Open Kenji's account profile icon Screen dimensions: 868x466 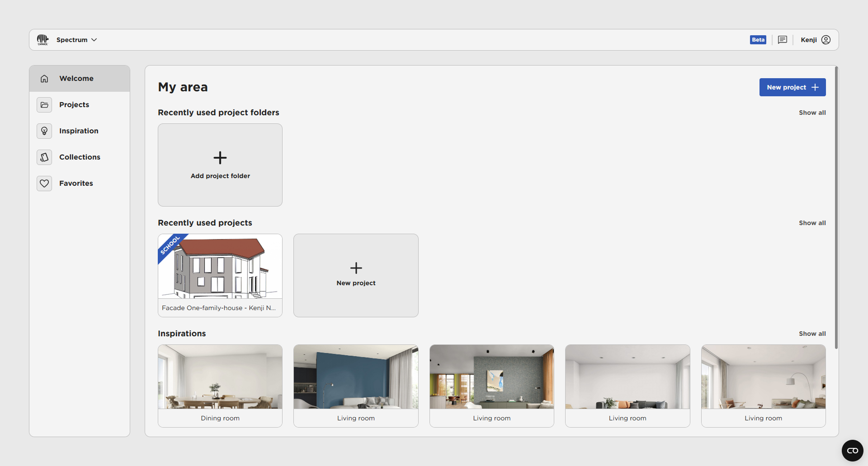click(x=826, y=39)
